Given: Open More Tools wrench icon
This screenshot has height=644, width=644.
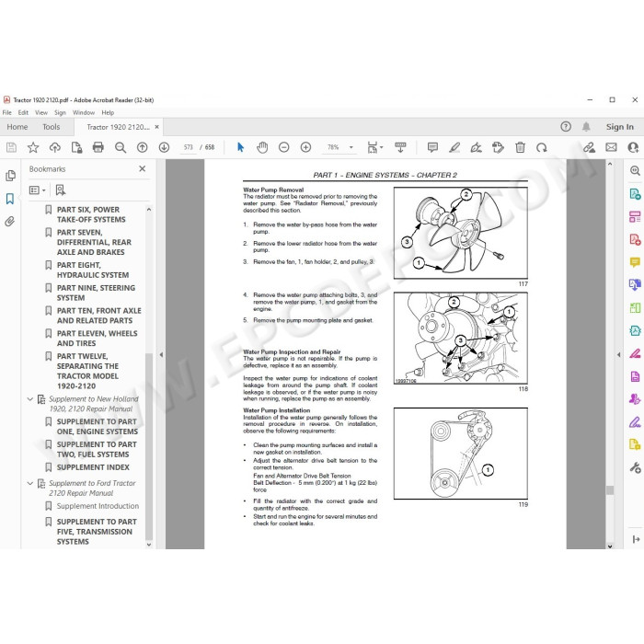Looking at the screenshot, I should (635, 467).
